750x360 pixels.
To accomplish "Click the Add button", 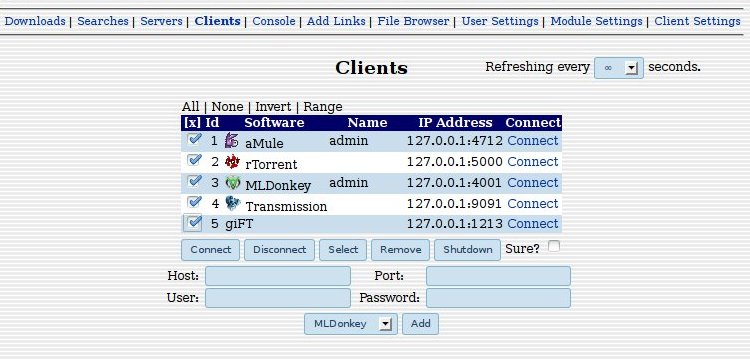I will pos(420,324).
